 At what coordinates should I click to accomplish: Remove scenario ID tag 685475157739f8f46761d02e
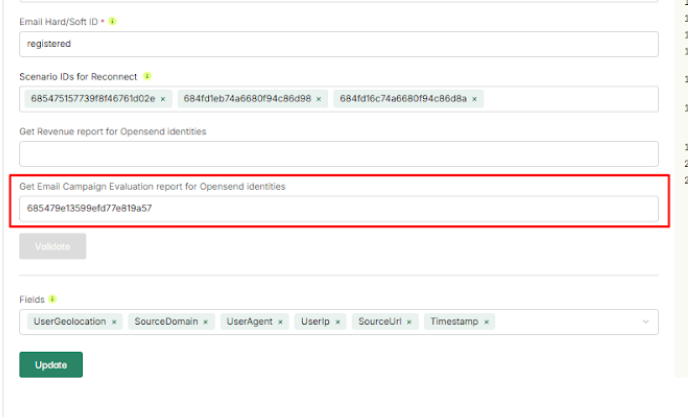[x=163, y=99]
